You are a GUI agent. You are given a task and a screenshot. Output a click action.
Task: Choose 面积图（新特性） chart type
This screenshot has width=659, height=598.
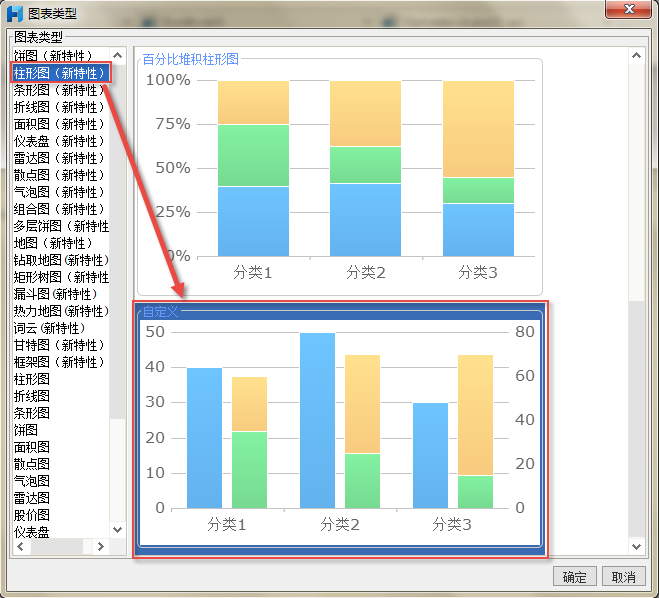(x=59, y=124)
